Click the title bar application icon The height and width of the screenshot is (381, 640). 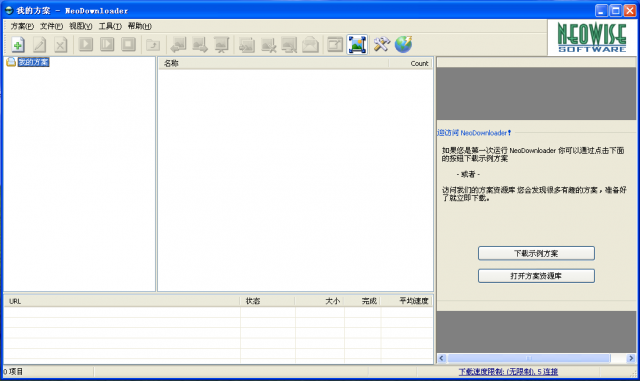click(9, 10)
